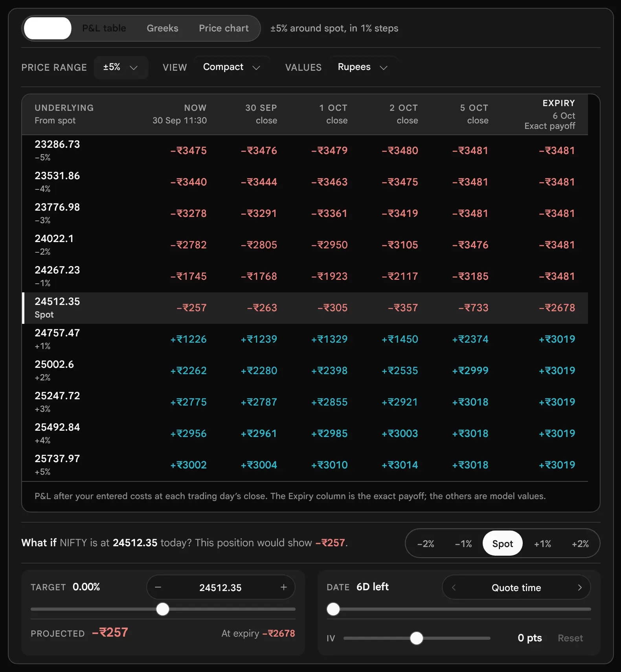Select the 24267.23 −1% row label
The image size is (621, 672).
point(57,276)
